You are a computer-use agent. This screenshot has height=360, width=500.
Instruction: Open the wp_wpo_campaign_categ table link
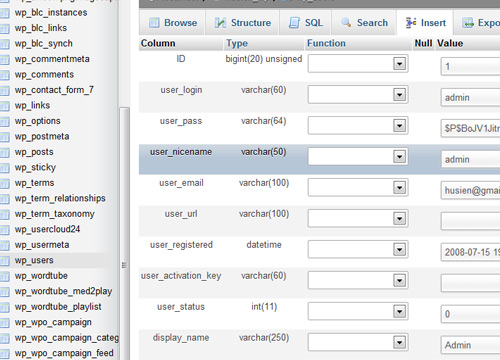click(67, 338)
